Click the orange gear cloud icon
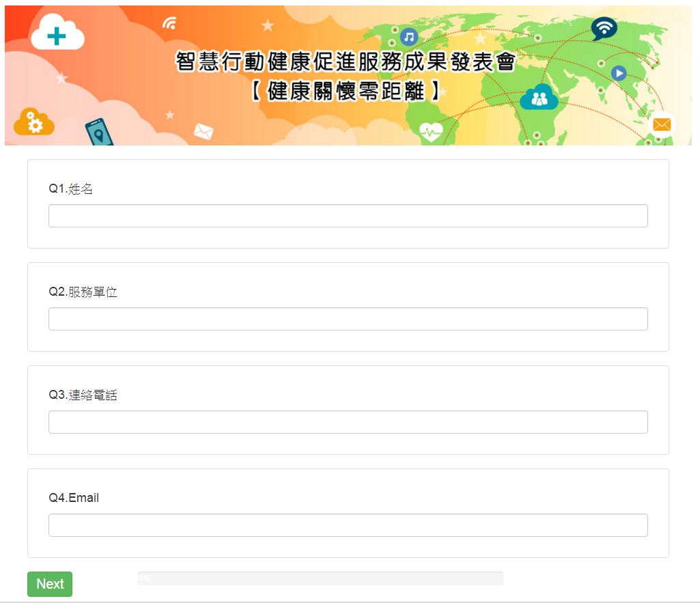The image size is (700, 603). click(34, 122)
